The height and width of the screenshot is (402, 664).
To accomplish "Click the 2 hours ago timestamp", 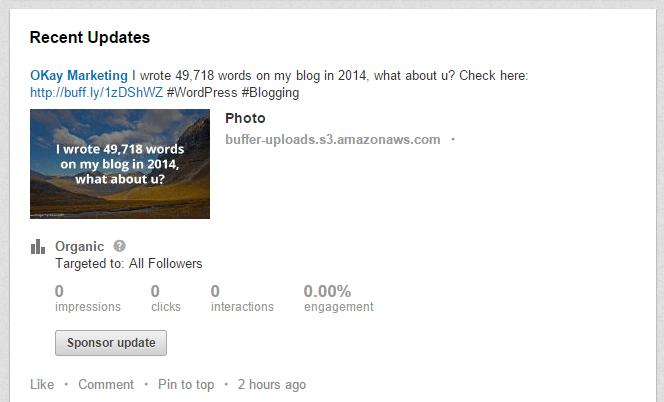I will click(x=272, y=384).
